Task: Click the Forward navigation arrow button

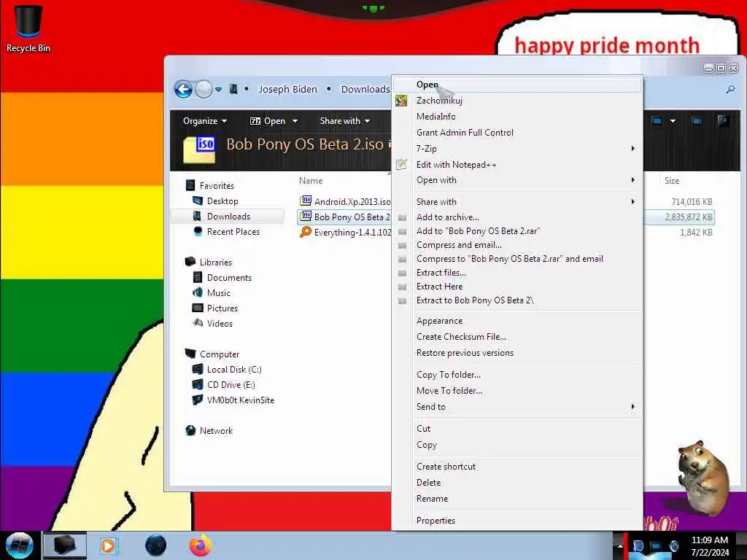Action: click(204, 89)
